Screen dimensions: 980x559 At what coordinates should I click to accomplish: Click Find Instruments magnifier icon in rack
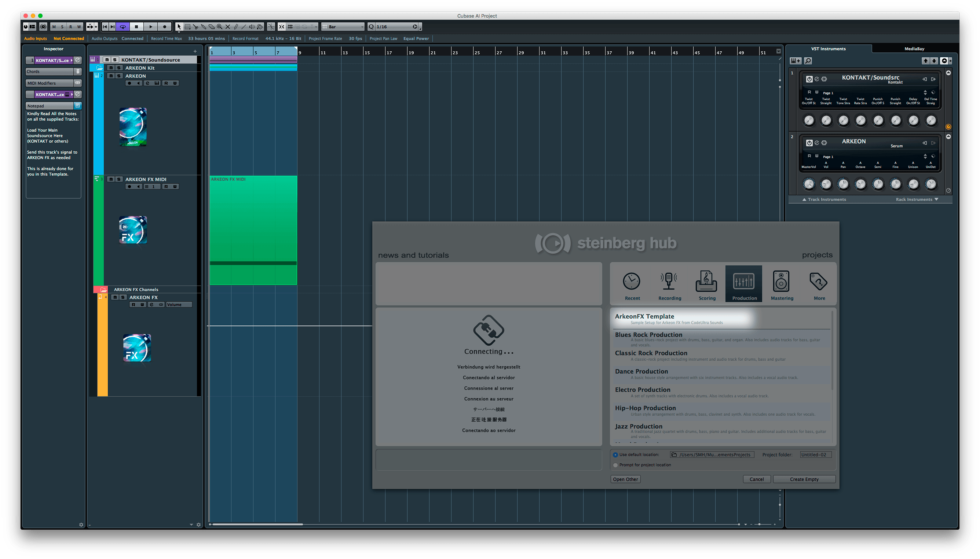tap(808, 60)
